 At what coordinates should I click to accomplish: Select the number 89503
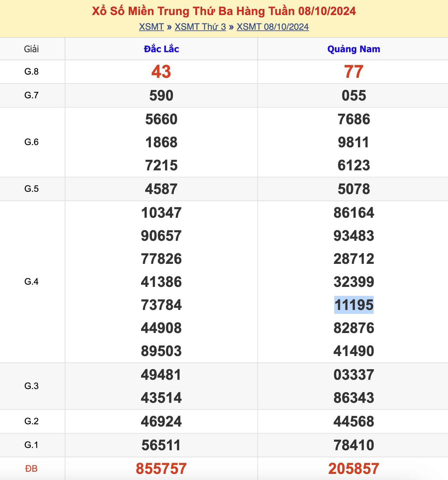pyautogui.click(x=161, y=351)
